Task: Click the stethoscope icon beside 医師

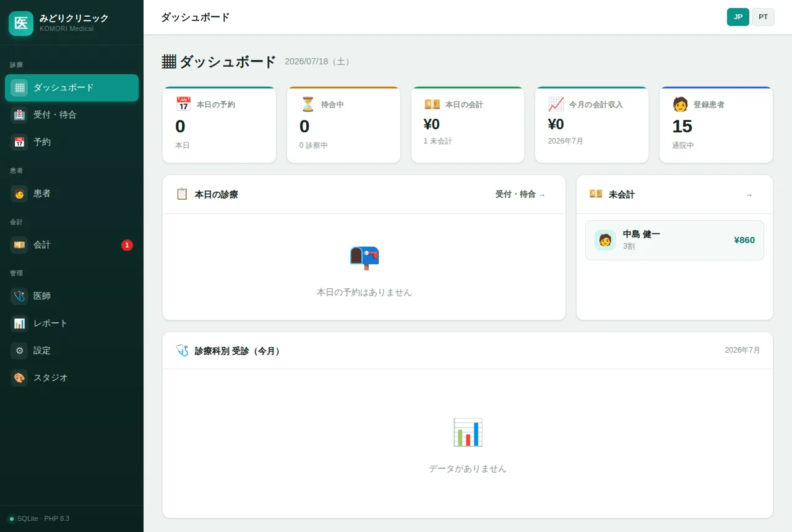Action: point(19,296)
